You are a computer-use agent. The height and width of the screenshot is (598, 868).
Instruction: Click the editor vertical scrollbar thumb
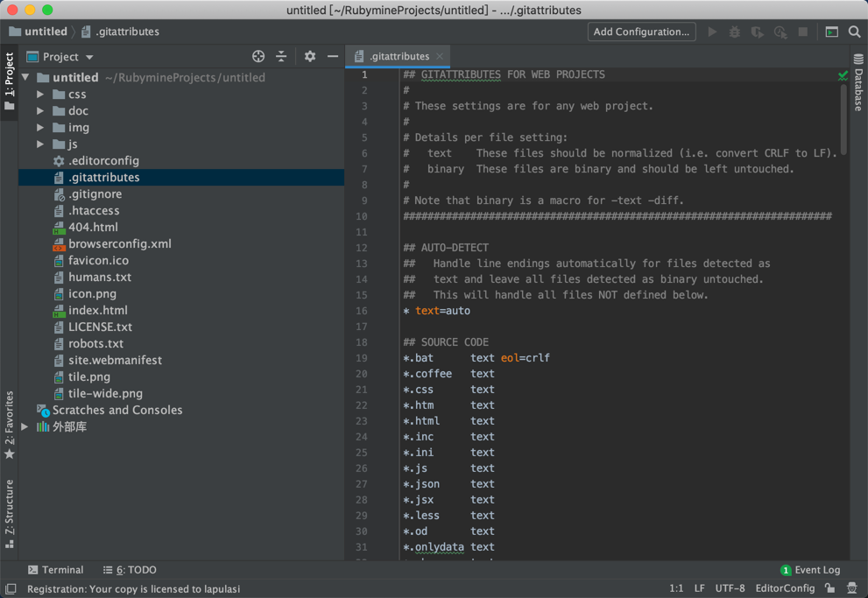pyautogui.click(x=843, y=119)
